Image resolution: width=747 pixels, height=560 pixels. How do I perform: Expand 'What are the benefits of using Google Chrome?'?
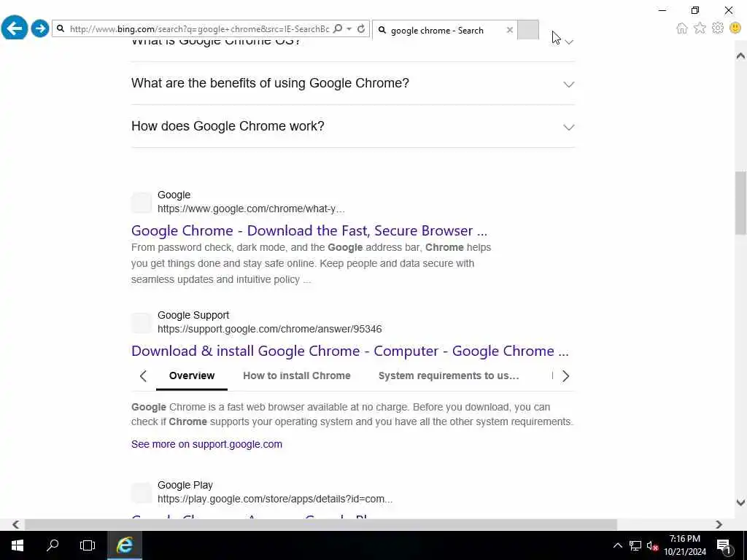coord(353,83)
